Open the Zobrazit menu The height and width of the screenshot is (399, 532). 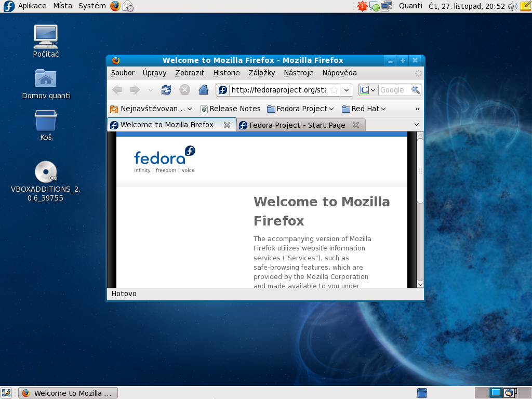pos(190,73)
